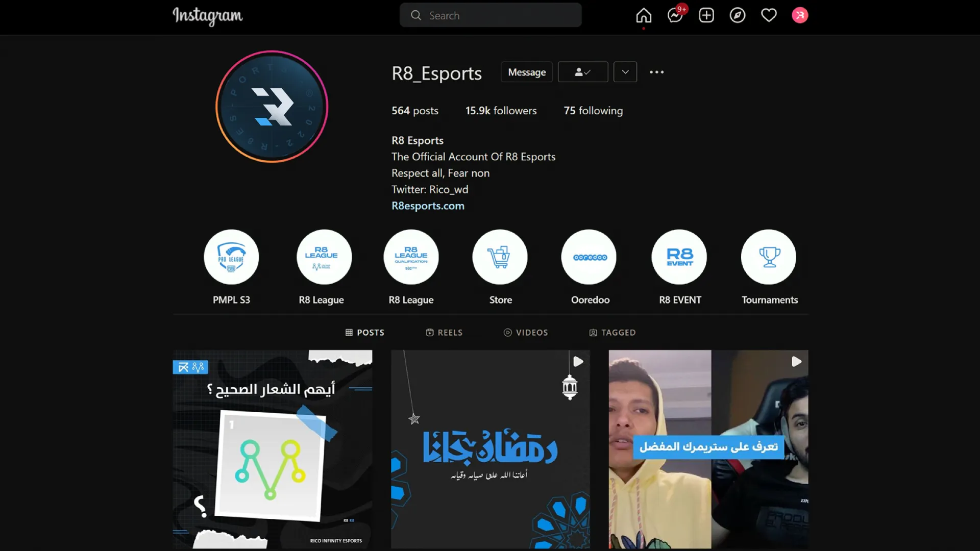The height and width of the screenshot is (551, 980).
Task: Click the bio line 'Twitter: Rico_wd'
Action: pos(430,189)
